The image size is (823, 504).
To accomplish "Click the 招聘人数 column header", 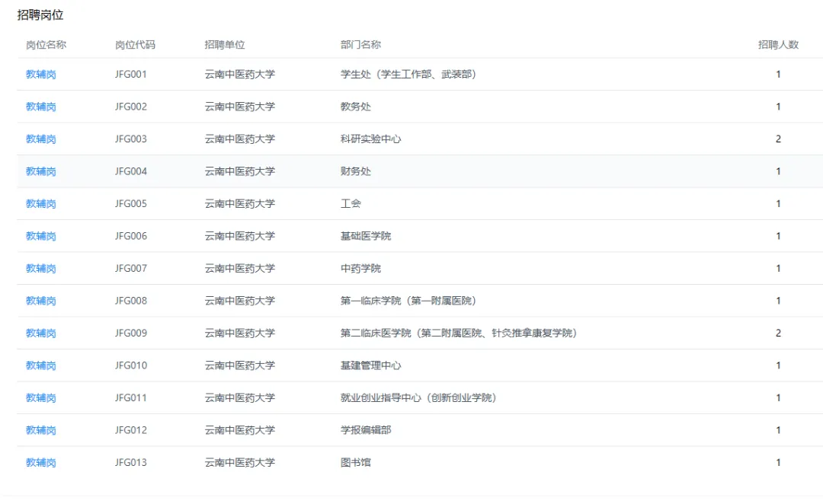I will (x=778, y=45).
